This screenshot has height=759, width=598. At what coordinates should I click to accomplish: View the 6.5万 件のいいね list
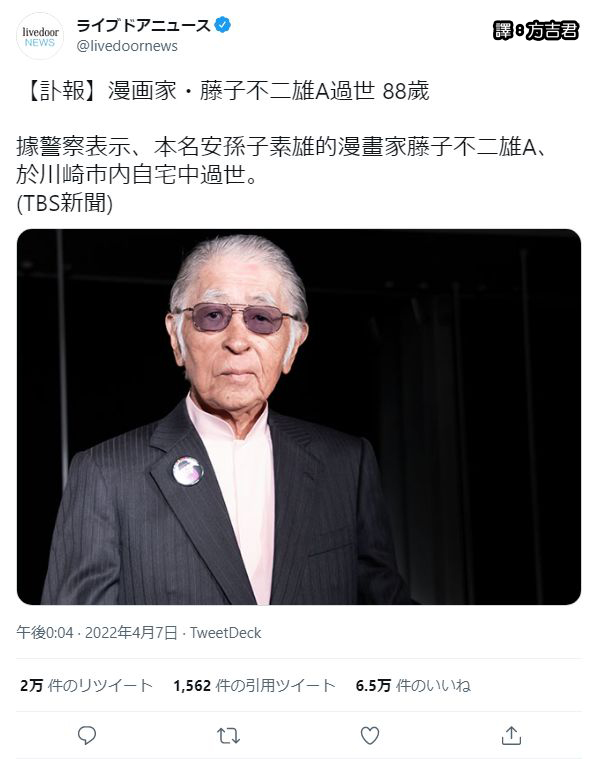(x=413, y=685)
